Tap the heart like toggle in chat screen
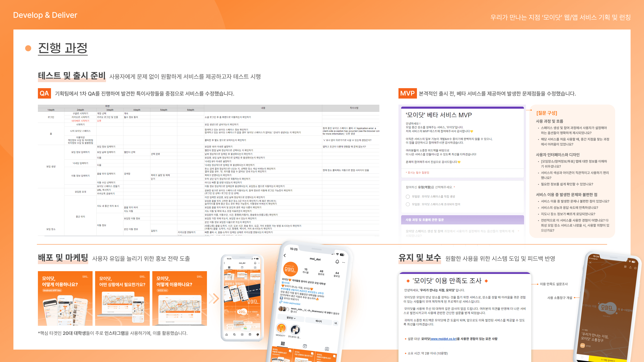644x362 pixels. (x=582, y=357)
